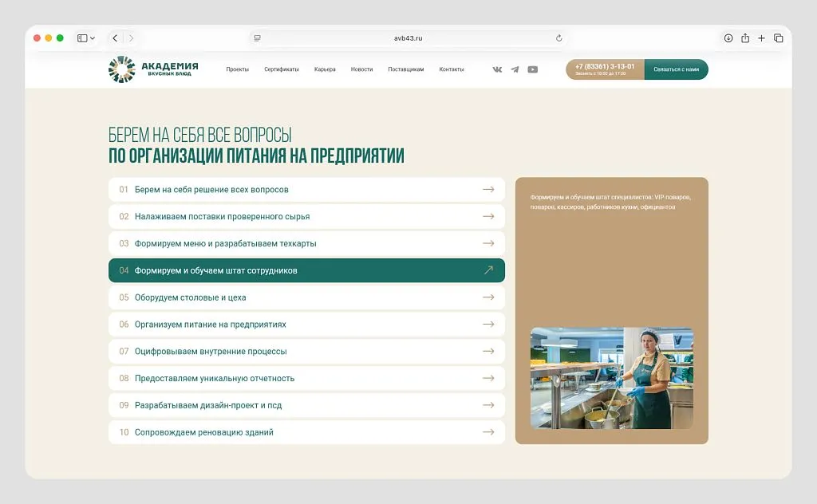The image size is (817, 504).
Task: Open the VK social icon
Action: point(496,69)
